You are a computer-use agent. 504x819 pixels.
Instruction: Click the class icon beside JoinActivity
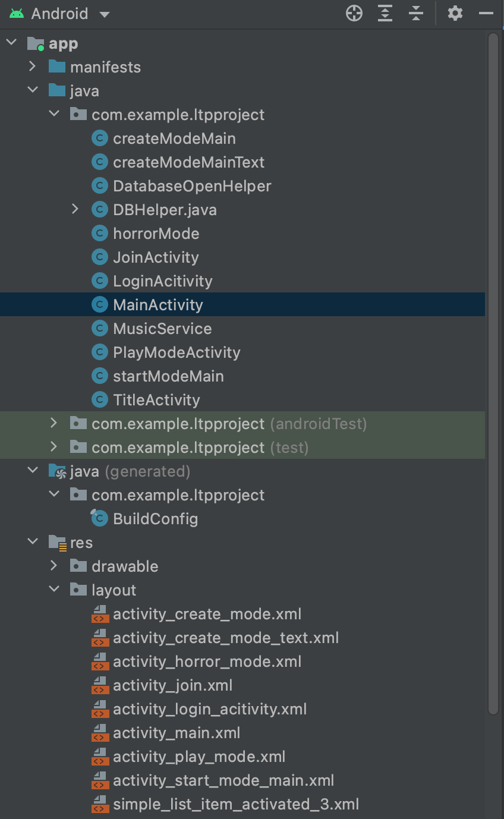tap(99, 257)
